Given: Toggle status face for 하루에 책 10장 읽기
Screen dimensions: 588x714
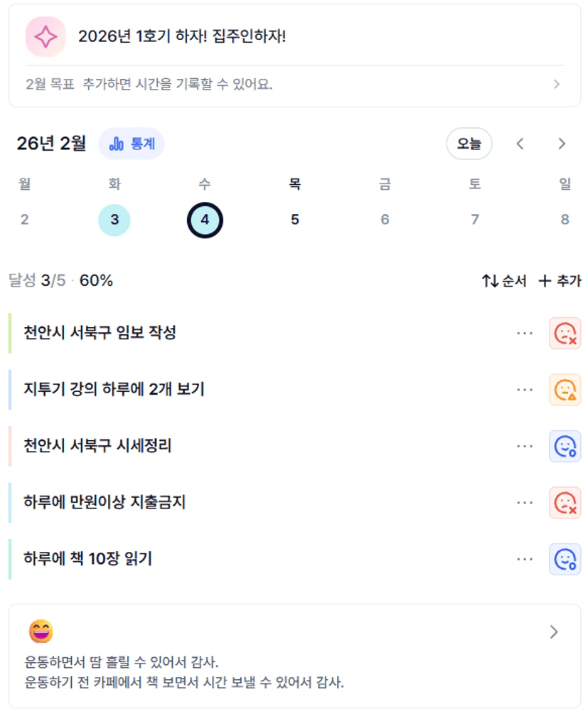Looking at the screenshot, I should pyautogui.click(x=565, y=559).
